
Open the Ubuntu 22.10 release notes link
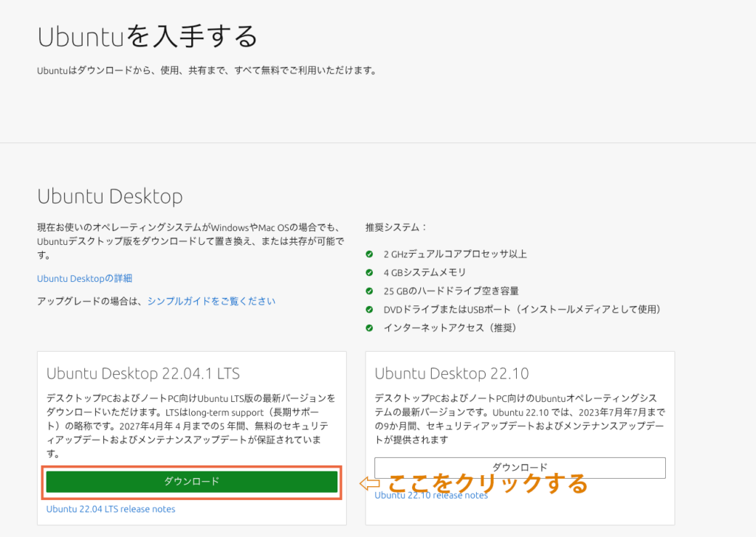coord(431,495)
